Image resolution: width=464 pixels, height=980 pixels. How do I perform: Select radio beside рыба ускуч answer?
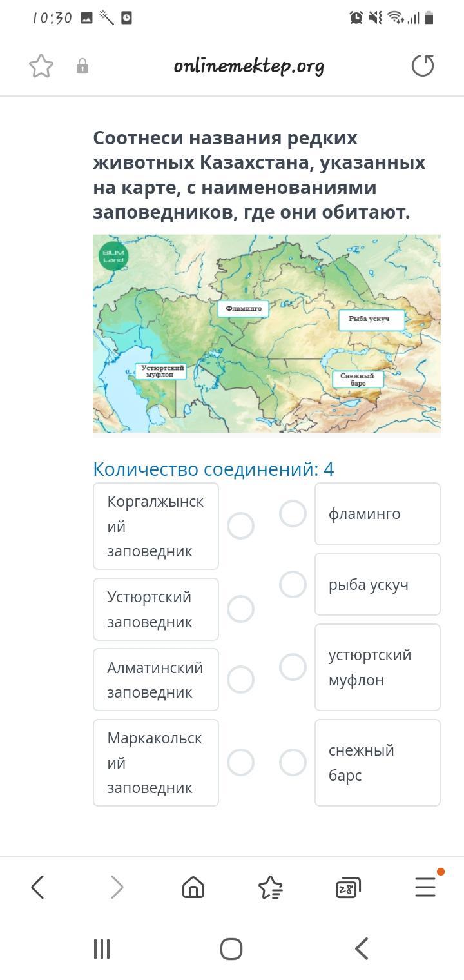click(293, 584)
